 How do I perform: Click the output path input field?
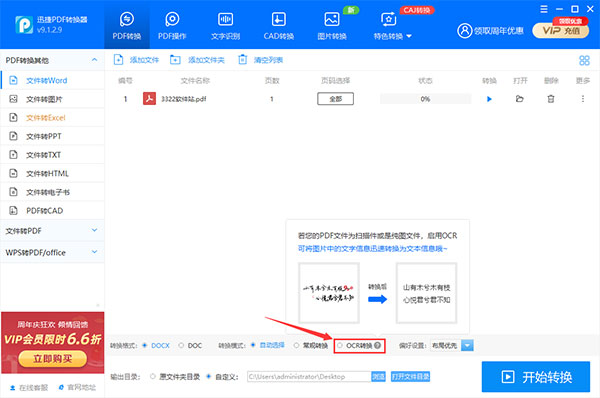(x=309, y=377)
